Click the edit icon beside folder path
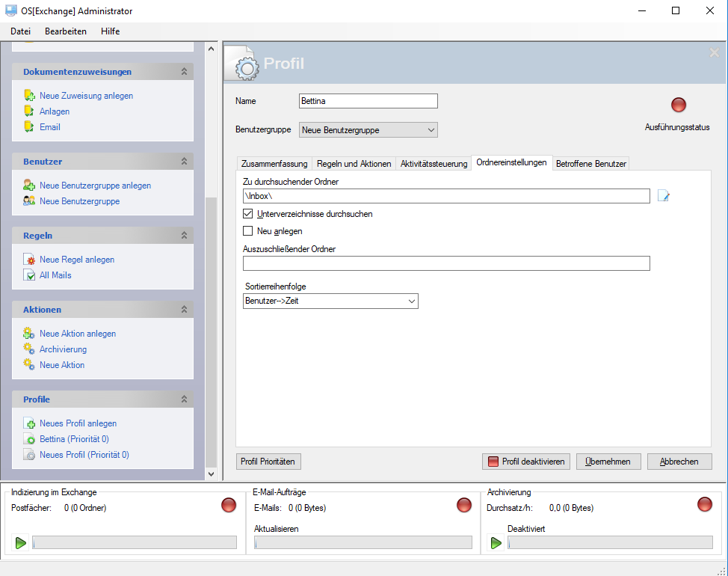Screen dimensions: 728x576 [664, 196]
